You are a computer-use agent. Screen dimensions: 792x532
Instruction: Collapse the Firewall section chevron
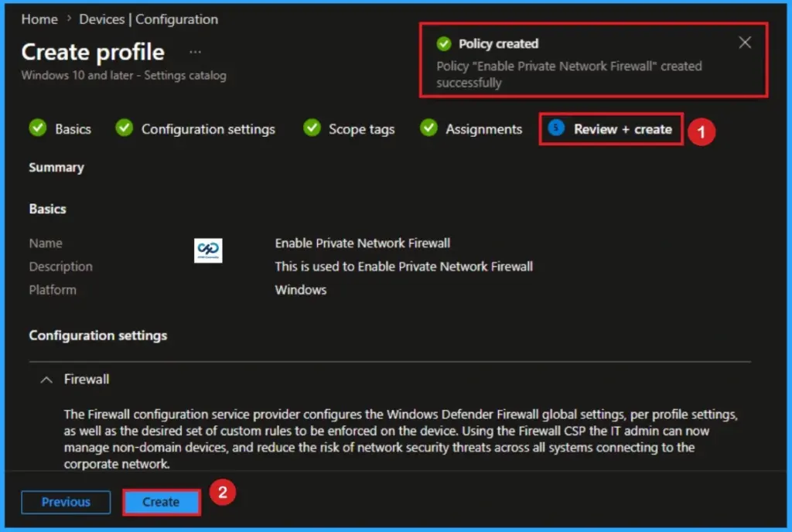pyautogui.click(x=46, y=380)
